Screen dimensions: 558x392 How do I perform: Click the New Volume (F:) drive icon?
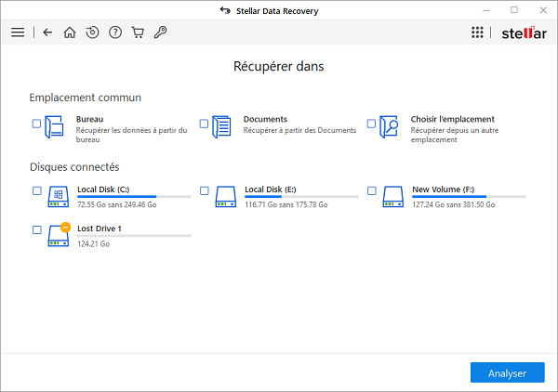393,195
